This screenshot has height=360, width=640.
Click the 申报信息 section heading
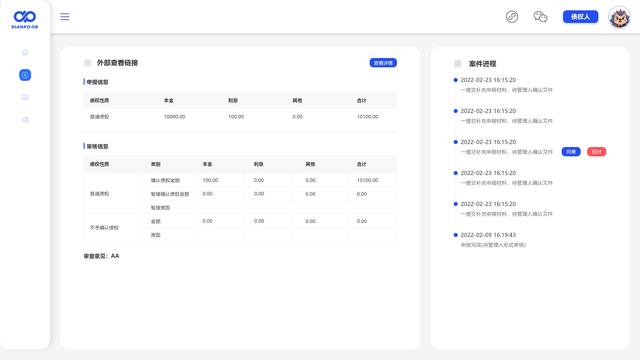98,82
